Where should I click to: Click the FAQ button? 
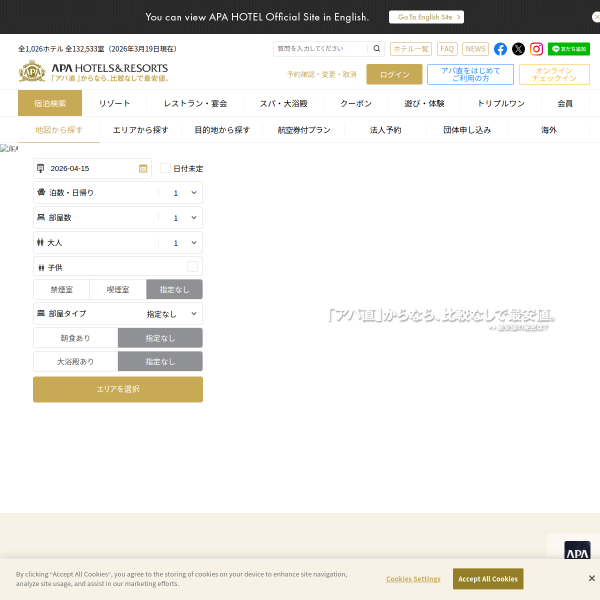click(x=447, y=49)
